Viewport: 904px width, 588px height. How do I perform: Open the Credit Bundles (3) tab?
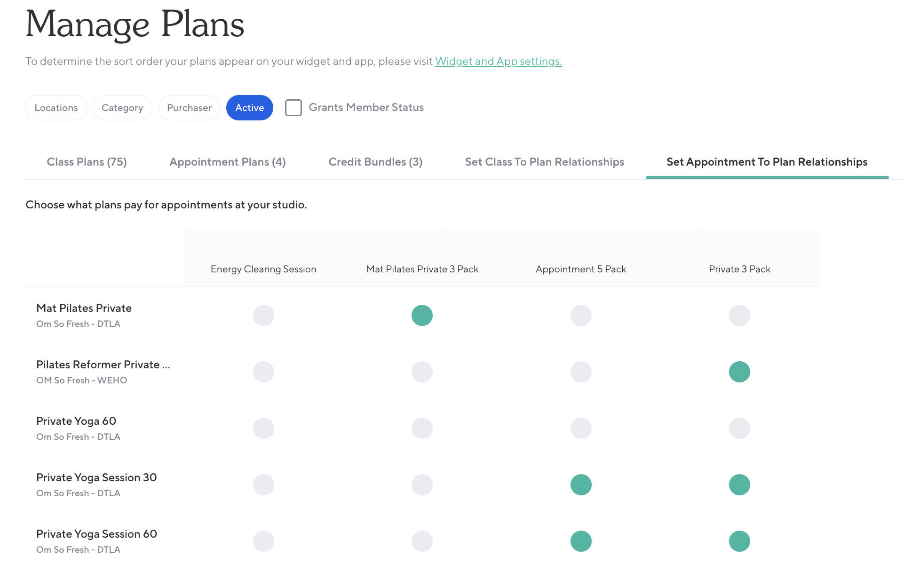[x=375, y=162]
